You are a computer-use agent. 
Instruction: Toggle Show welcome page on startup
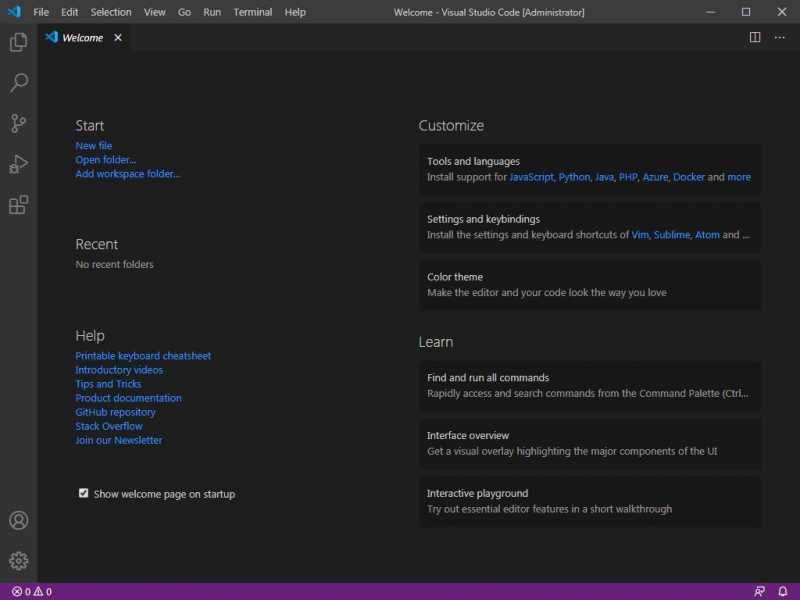point(84,493)
